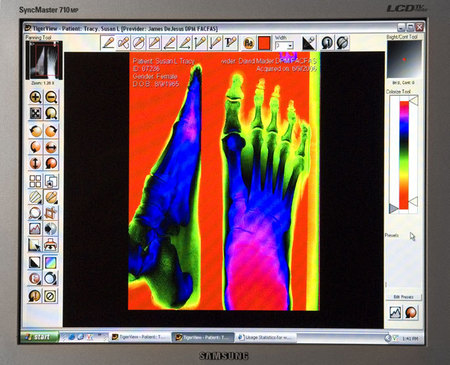Open the Width dropdown
Screen dimensions: 450x365
284,45
